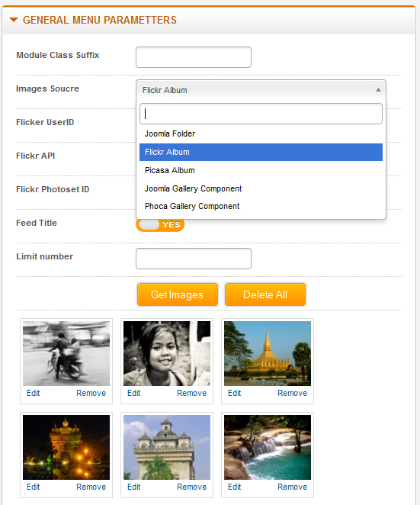The image size is (420, 505).
Task: Click the dropdown search box
Action: click(261, 114)
